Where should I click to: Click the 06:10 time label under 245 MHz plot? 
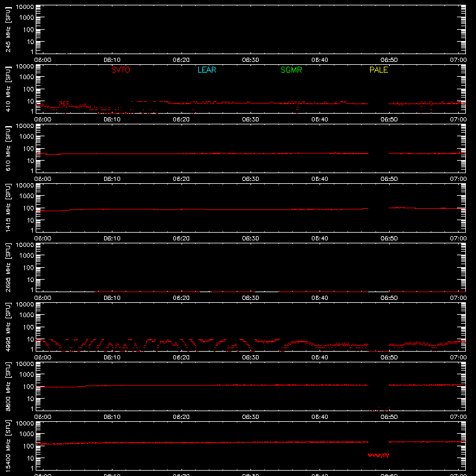(112, 60)
